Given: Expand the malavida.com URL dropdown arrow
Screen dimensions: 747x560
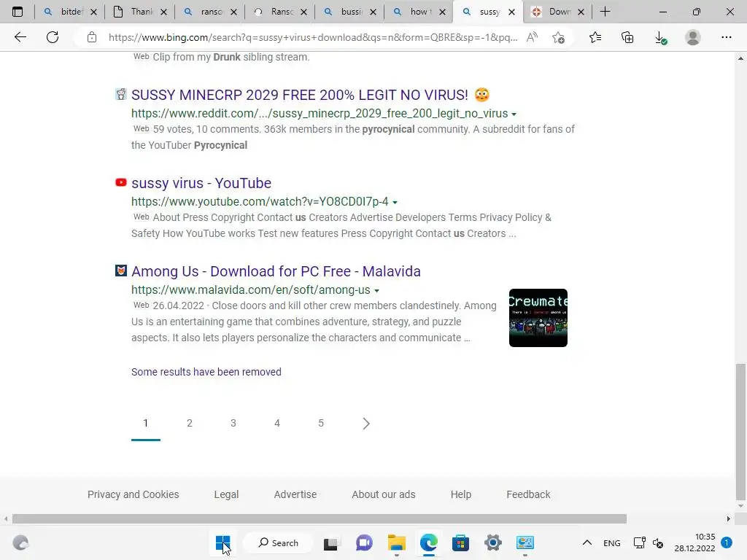Looking at the screenshot, I should click(x=377, y=290).
